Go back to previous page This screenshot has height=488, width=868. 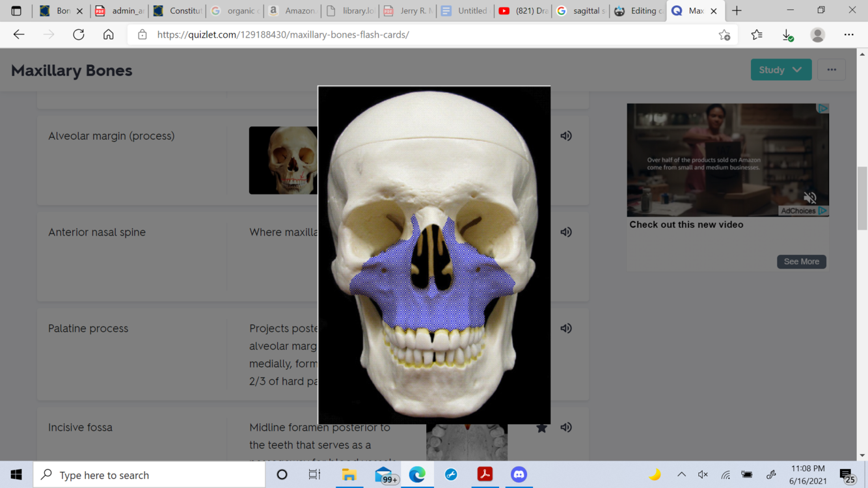[x=19, y=34]
